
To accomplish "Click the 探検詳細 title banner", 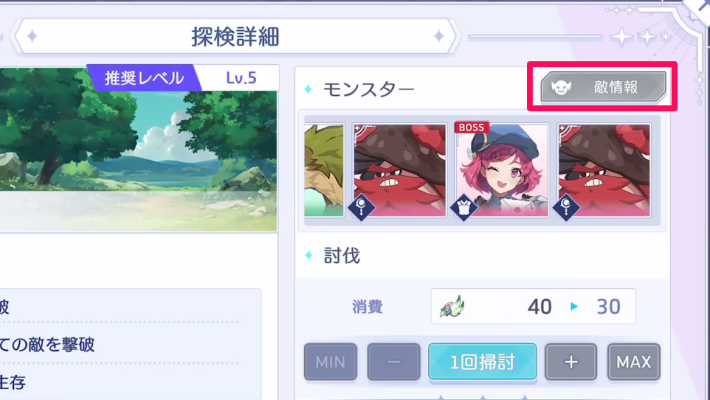I will click(x=235, y=36).
